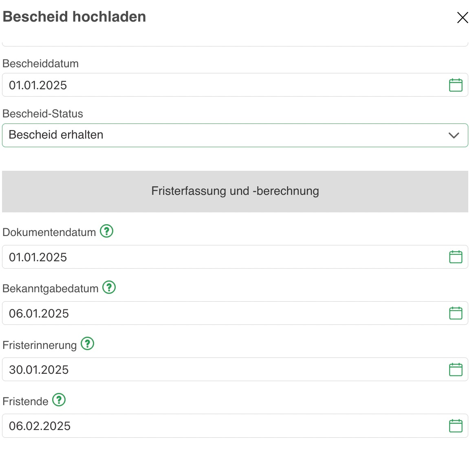Open calendar picker for Fristende
Image resolution: width=476 pixels, height=450 pixels.
click(x=456, y=426)
